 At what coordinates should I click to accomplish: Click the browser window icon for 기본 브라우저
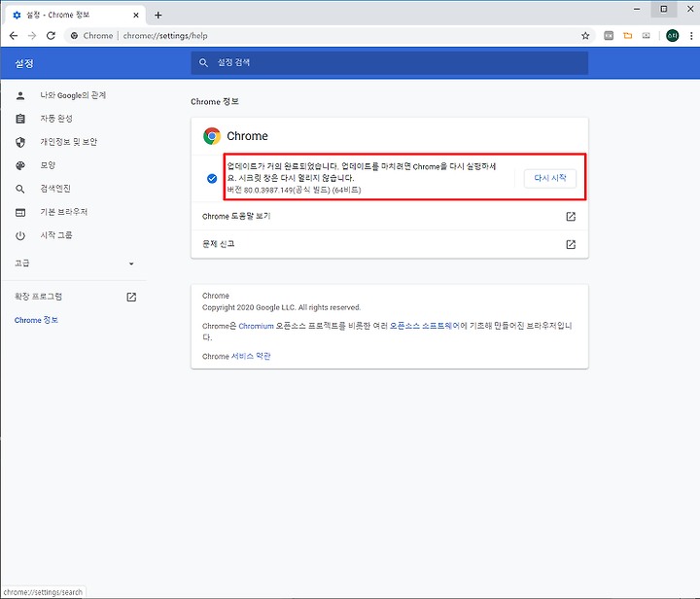point(20,212)
